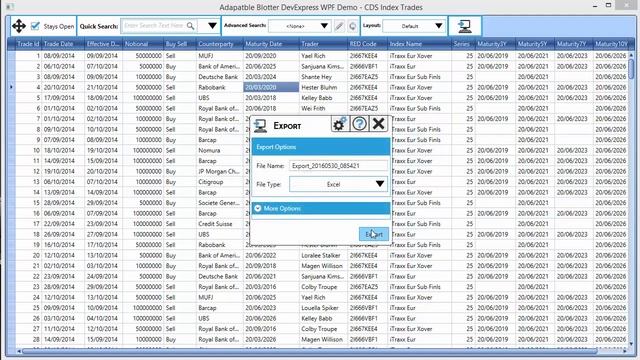Select the Loralee Stalker trader cell
This screenshot has width=640, height=360.
(323, 256)
